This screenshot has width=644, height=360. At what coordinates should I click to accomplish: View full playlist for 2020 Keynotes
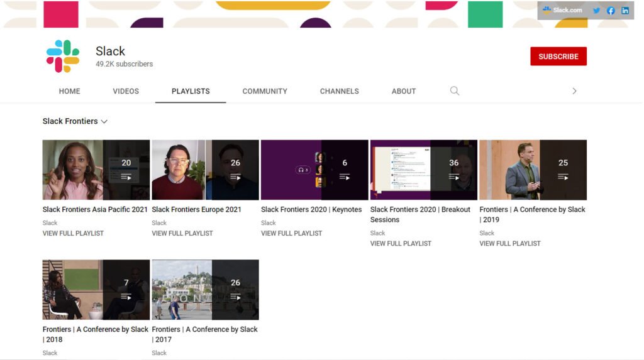click(291, 233)
